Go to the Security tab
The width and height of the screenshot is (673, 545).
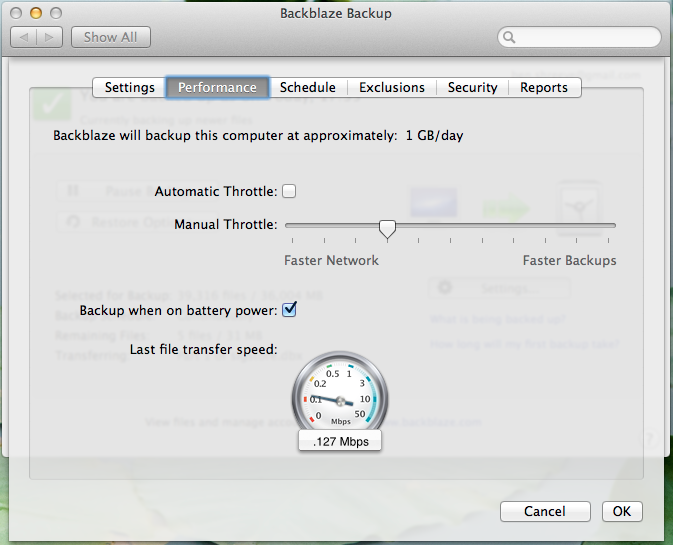point(472,88)
